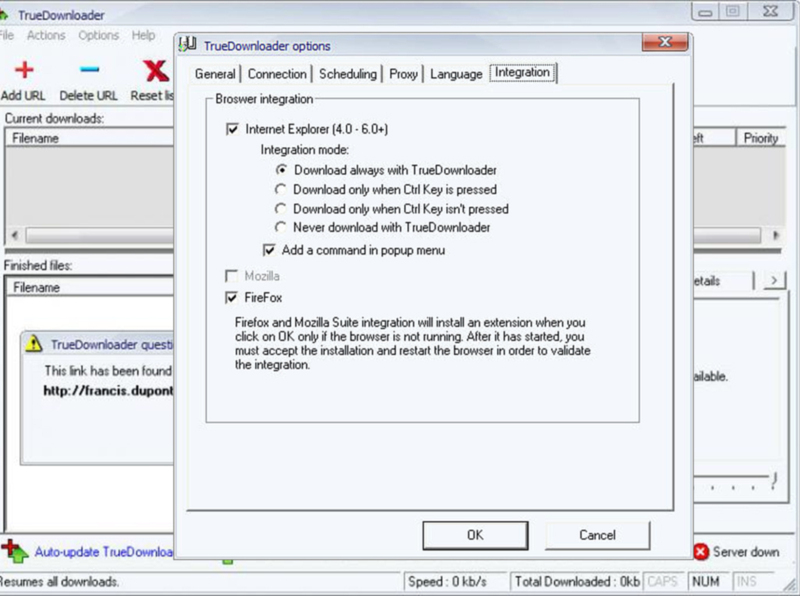Screen dimensions: 800x596
Task: Confirm options with OK button
Action: (475, 535)
